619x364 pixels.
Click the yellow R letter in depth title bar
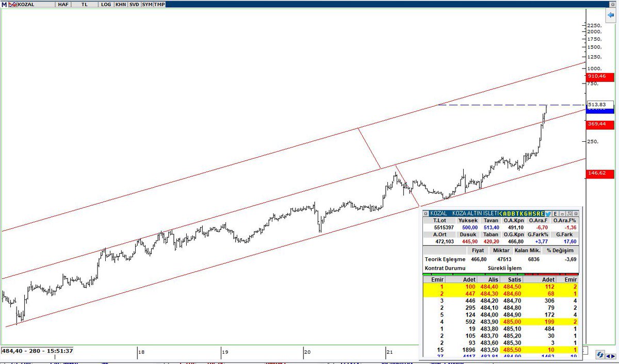point(538,213)
